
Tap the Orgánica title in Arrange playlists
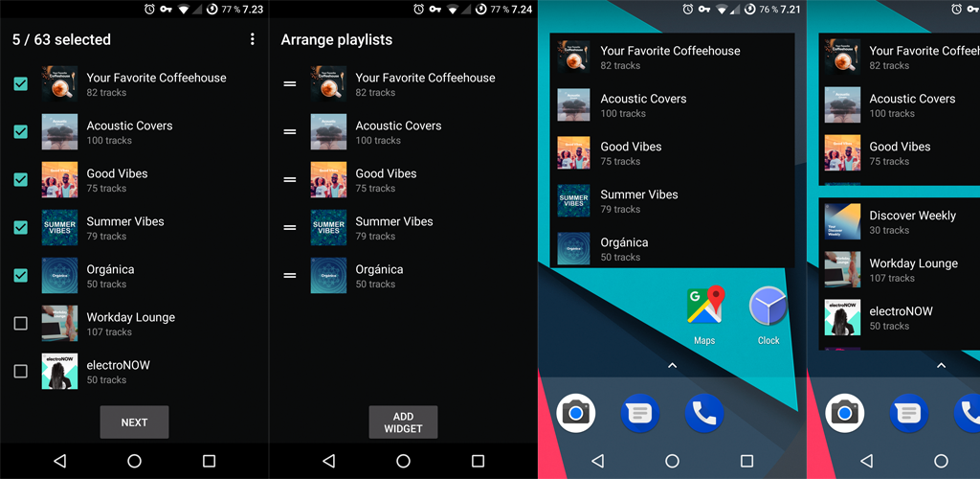[379, 269]
